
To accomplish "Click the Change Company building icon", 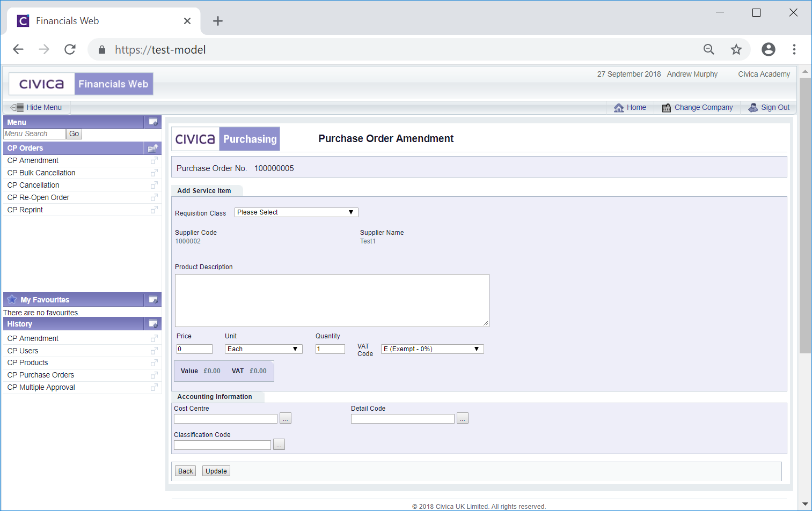I will (667, 108).
